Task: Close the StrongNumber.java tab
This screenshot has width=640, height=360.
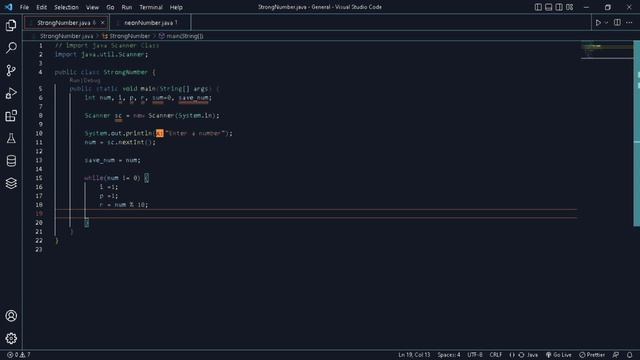Action: pyautogui.click(x=102, y=23)
